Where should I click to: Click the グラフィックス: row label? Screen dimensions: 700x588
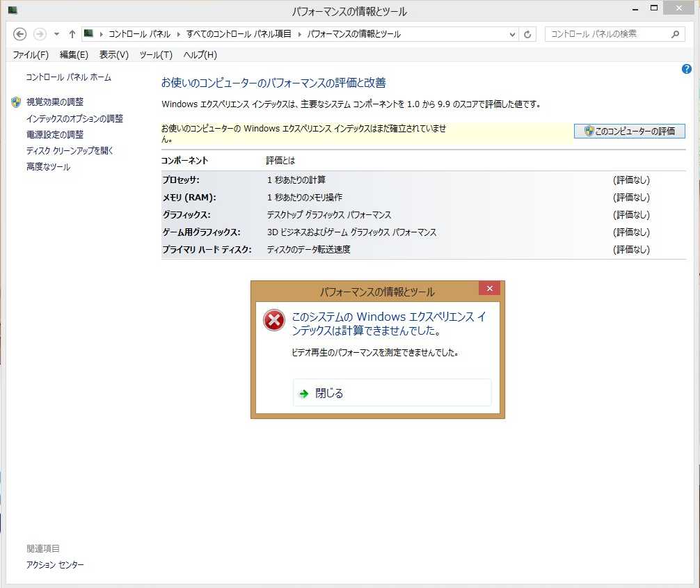pos(186,215)
